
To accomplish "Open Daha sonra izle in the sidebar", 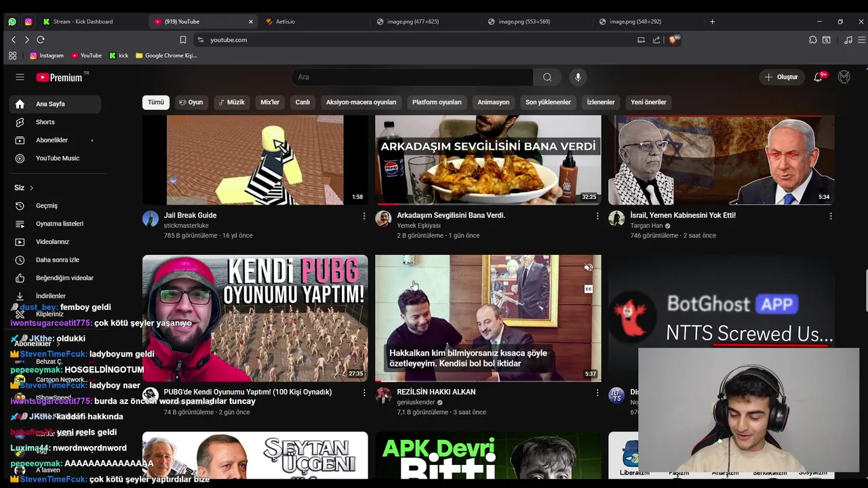I will point(55,260).
